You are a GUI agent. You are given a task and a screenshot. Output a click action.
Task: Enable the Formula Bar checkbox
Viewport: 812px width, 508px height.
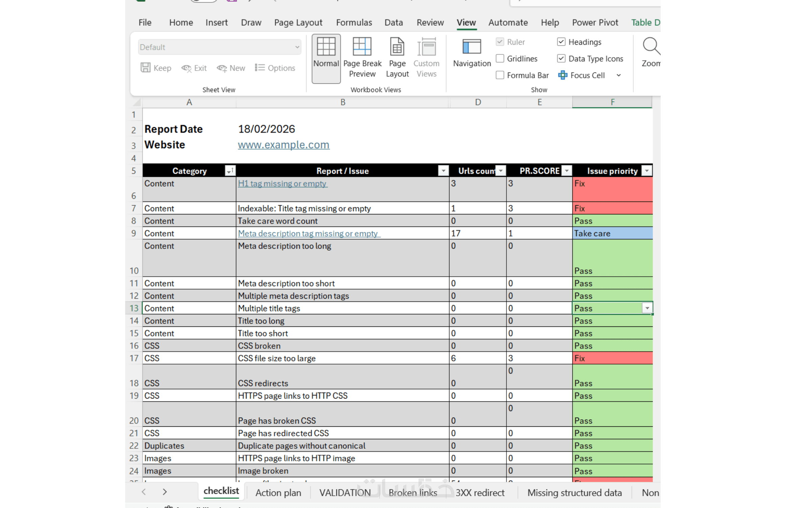pyautogui.click(x=500, y=75)
